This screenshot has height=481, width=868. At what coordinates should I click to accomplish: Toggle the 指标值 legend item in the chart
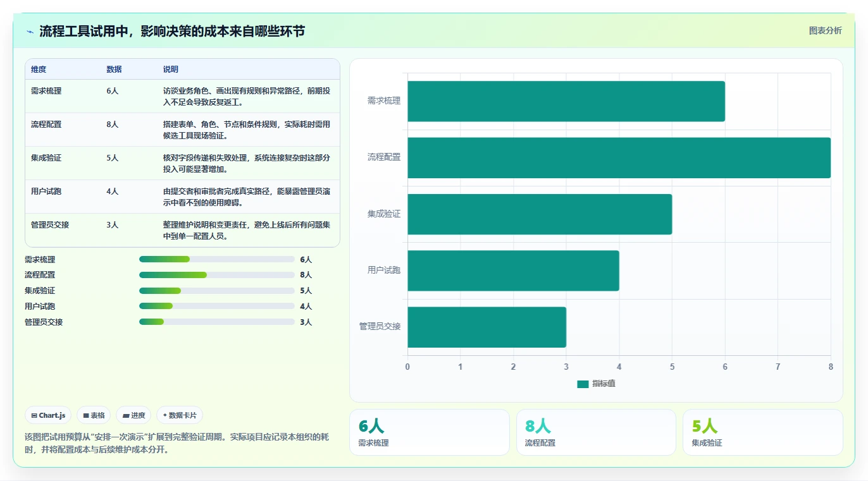[596, 384]
